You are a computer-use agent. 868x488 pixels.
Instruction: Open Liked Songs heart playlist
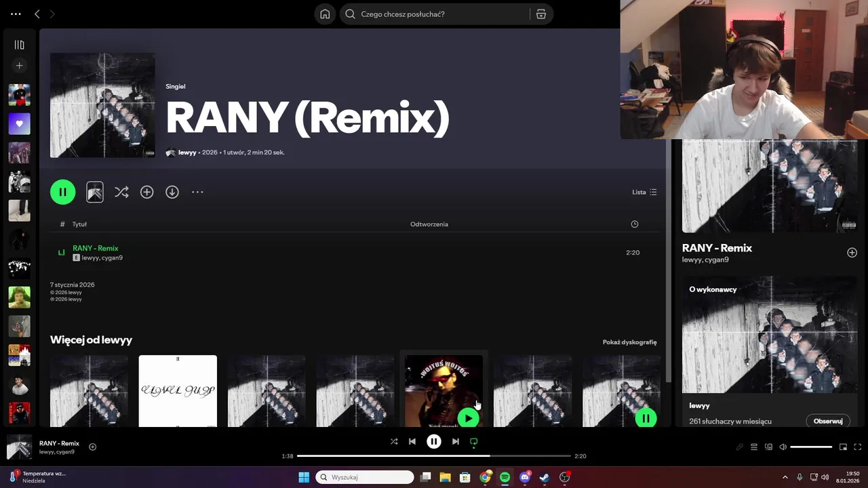tap(19, 124)
